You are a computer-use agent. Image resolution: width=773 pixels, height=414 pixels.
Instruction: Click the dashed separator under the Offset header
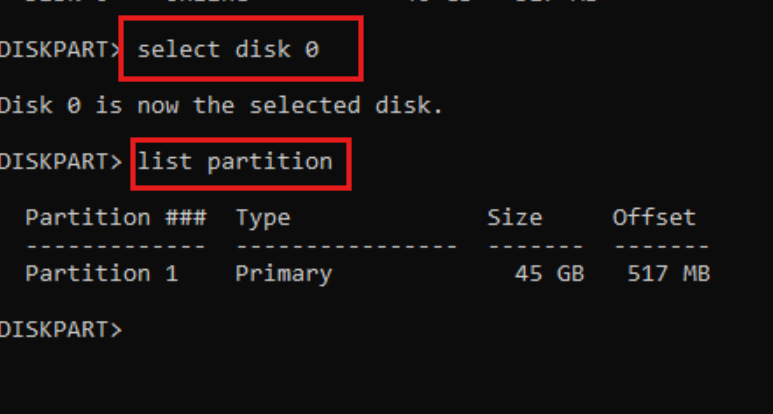coord(660,246)
